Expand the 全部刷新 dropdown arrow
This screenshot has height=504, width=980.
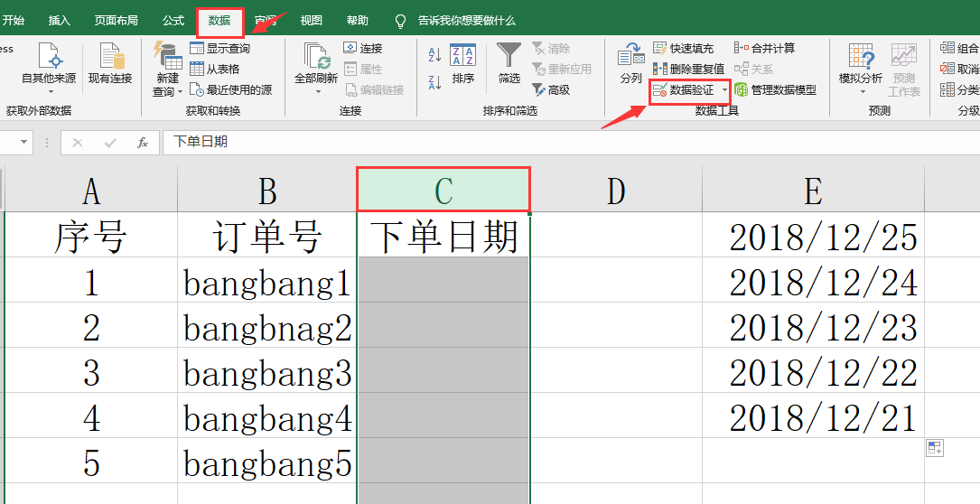[317, 92]
